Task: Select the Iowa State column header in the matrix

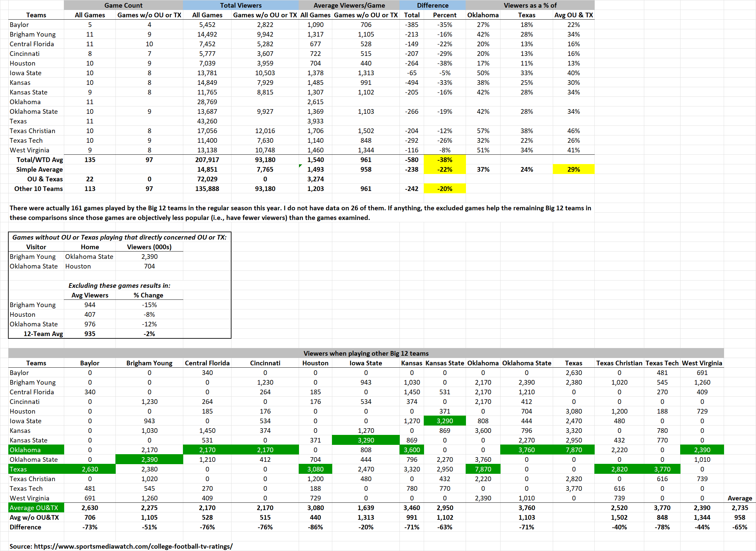Action: click(366, 363)
